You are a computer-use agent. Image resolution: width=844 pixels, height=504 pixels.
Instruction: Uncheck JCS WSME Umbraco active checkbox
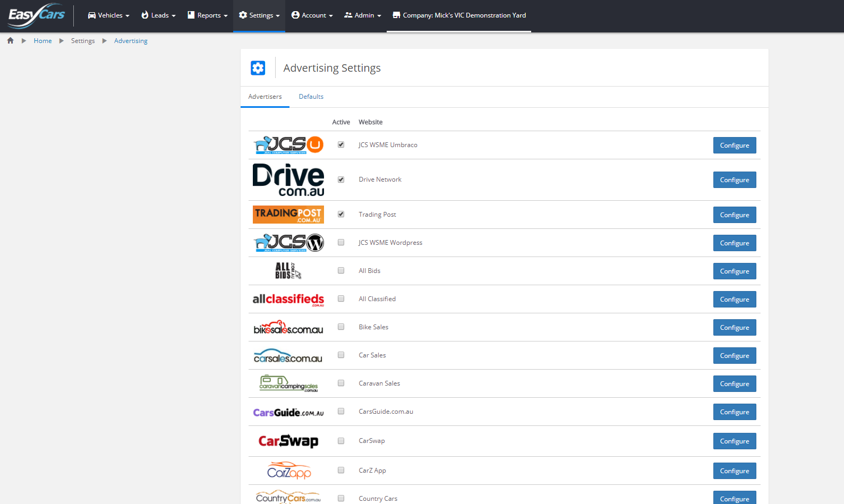341,144
